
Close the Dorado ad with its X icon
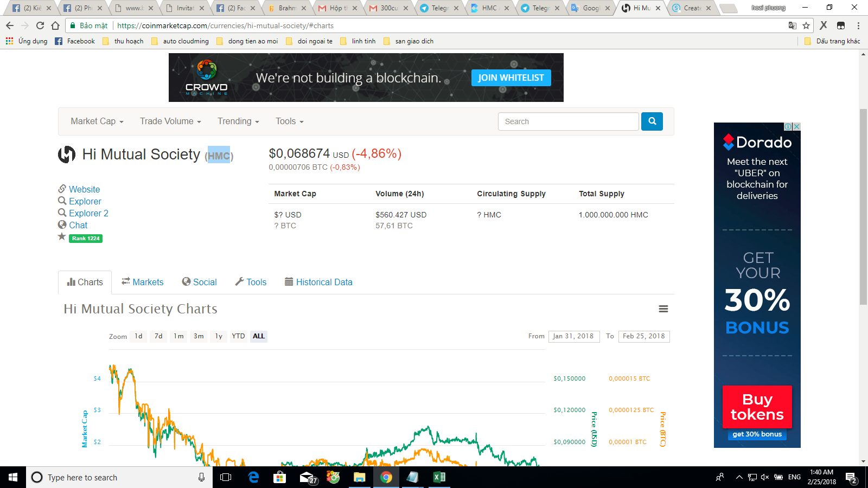click(796, 126)
